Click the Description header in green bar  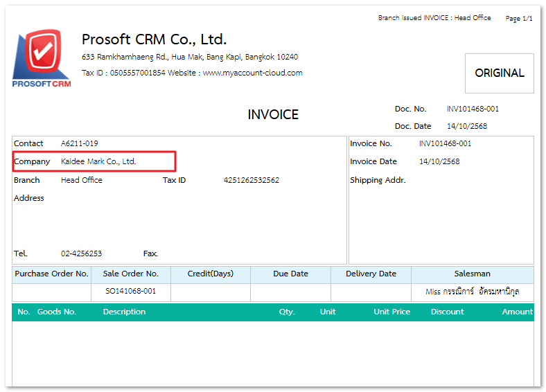[x=124, y=312]
